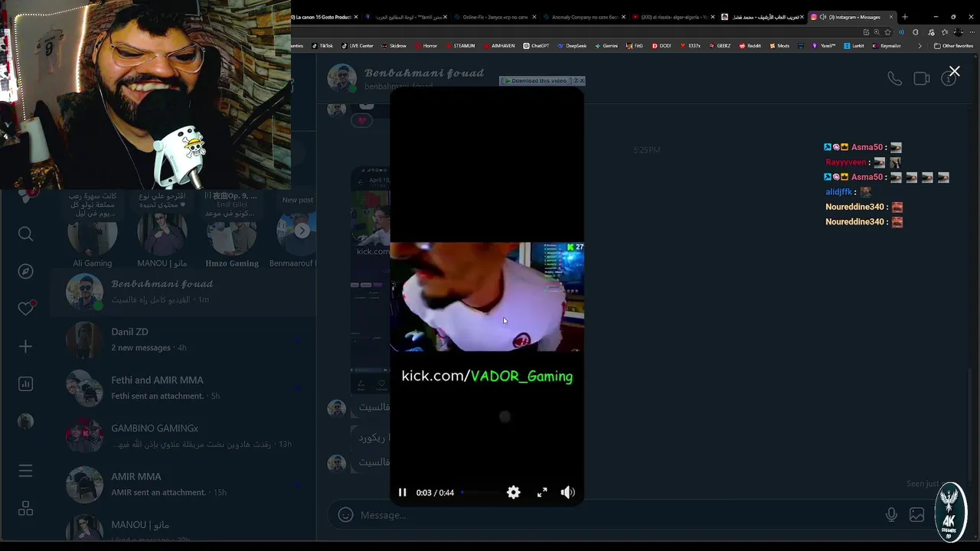
Task: Open the emoji picker in message box
Action: (345, 515)
